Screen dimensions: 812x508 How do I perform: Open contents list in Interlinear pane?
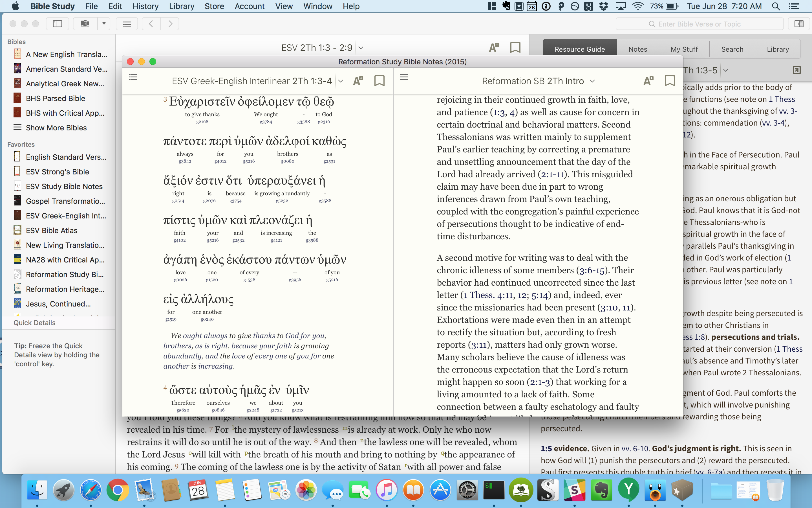(x=133, y=77)
